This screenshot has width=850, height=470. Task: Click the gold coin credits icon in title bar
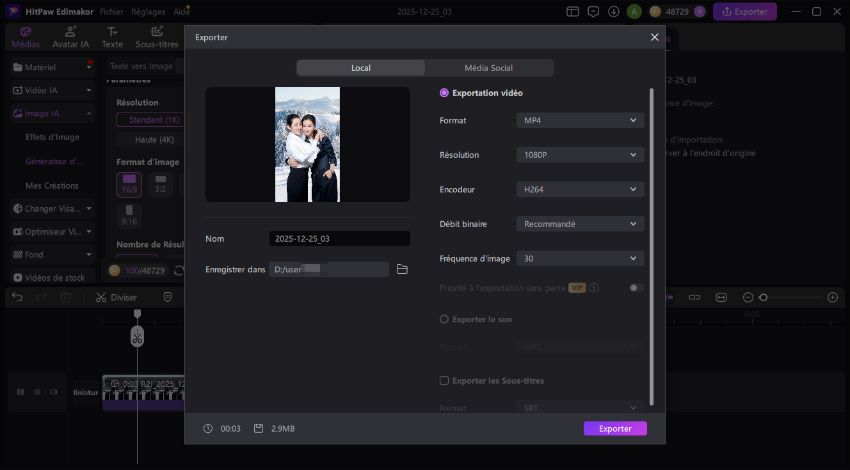pos(655,11)
